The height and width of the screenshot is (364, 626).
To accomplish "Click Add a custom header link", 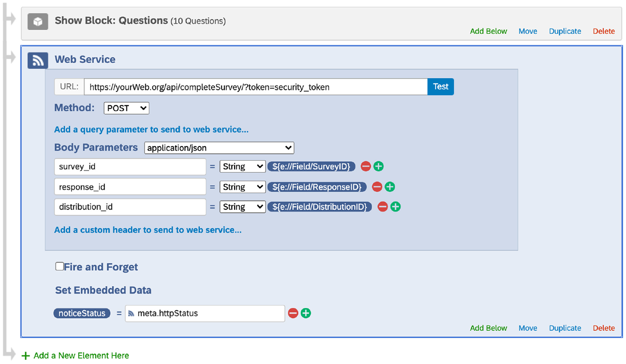I will point(148,230).
